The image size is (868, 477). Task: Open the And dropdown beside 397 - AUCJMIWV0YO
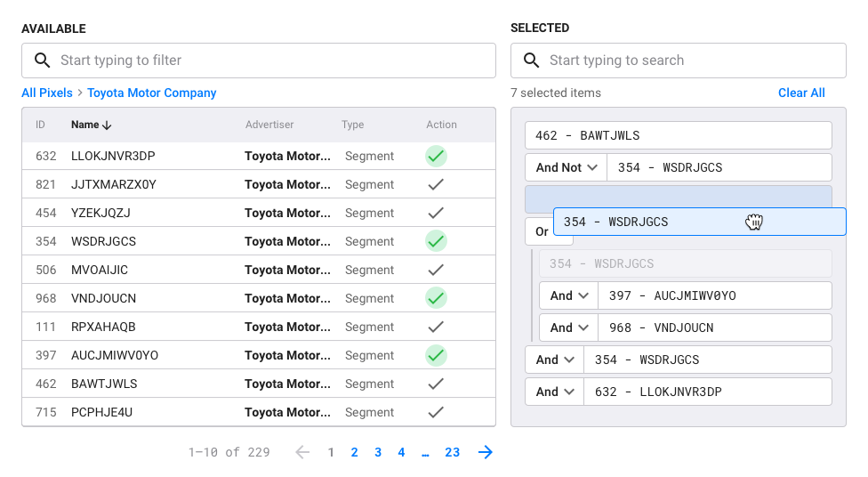pyautogui.click(x=569, y=295)
